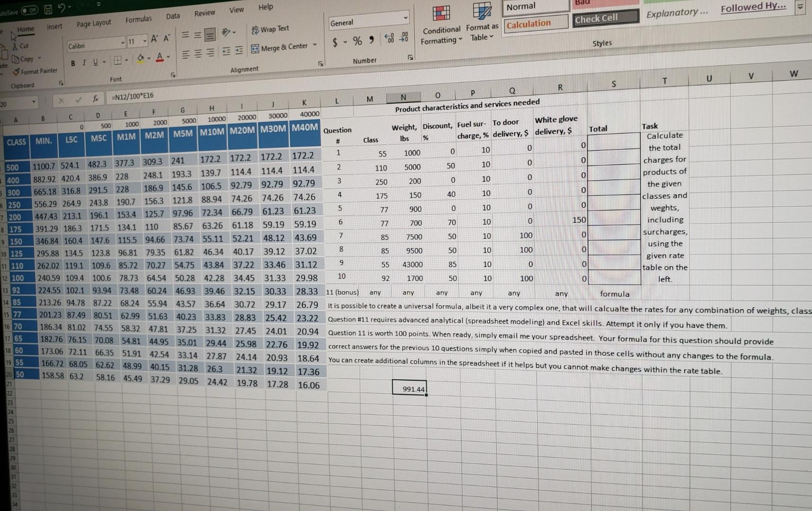Apply the Check Cell style
The image size is (812, 511).
(x=605, y=18)
